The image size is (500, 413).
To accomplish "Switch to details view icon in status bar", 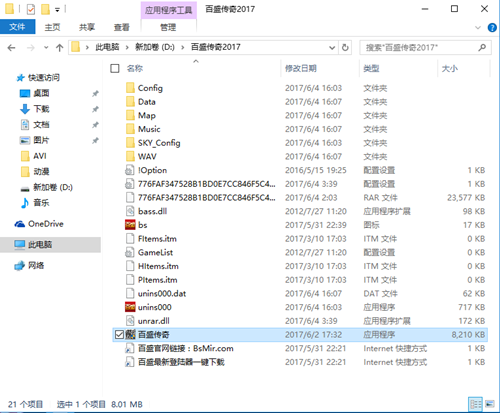I will 475,404.
